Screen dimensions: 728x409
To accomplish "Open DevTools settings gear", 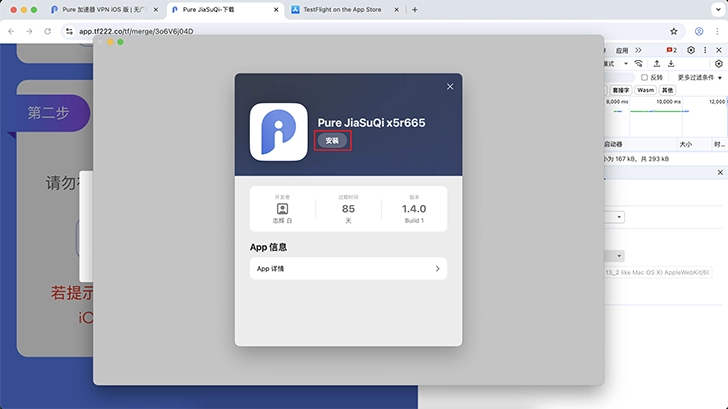I will click(691, 50).
